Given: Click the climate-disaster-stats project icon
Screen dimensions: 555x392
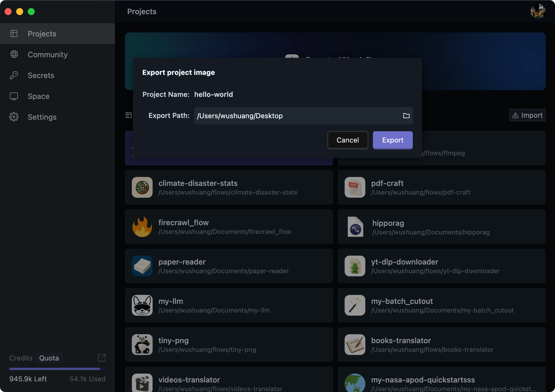Looking at the screenshot, I should [x=142, y=187].
